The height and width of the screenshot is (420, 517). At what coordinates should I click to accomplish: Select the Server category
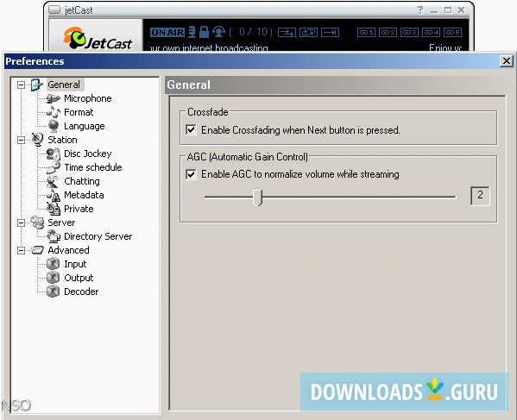[61, 223]
